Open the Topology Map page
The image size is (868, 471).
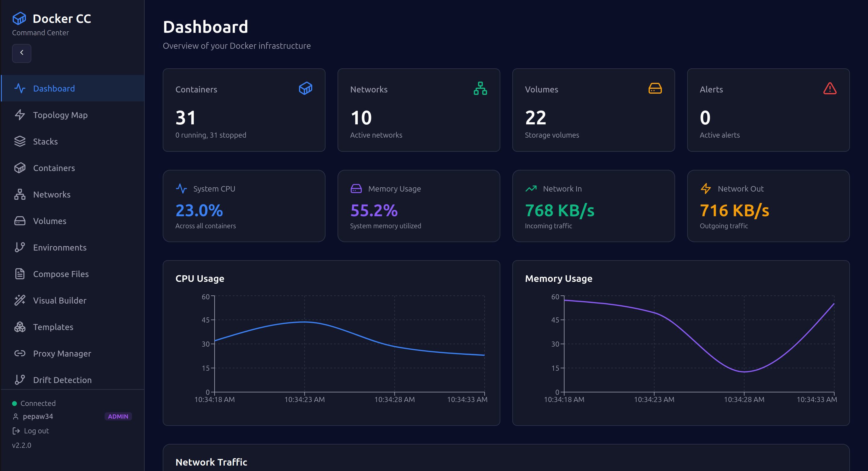point(60,115)
